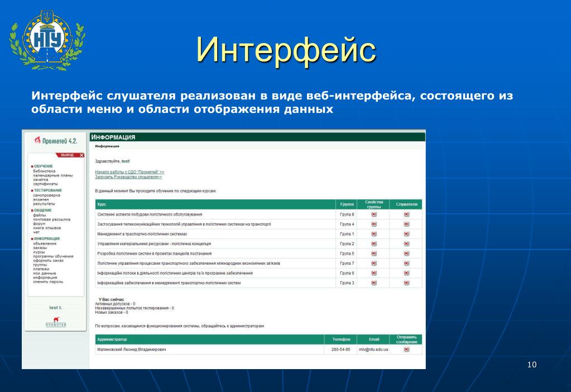View listeners icon for Група 3 course
571x392 pixels.
coord(407,283)
